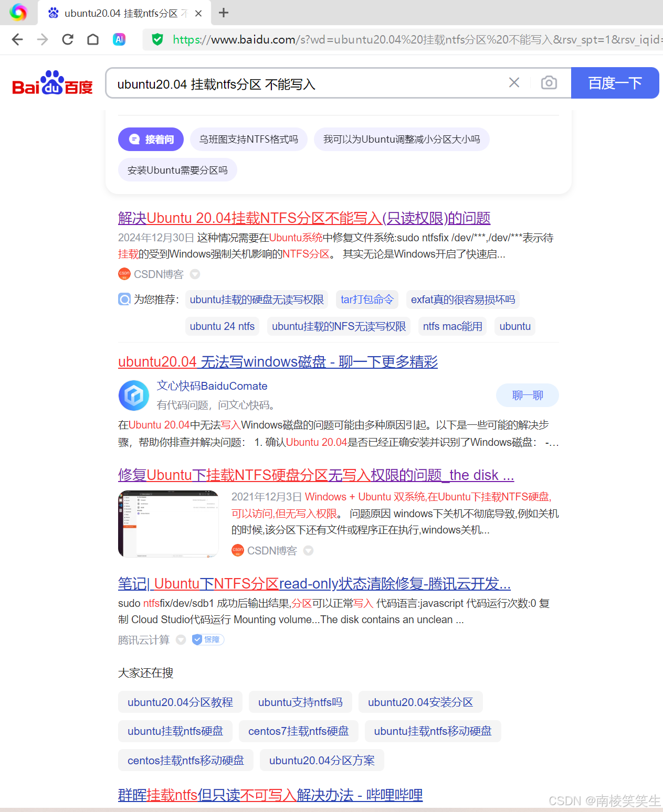Click recommended tar打包命令
The image size is (663, 812).
coord(367,300)
